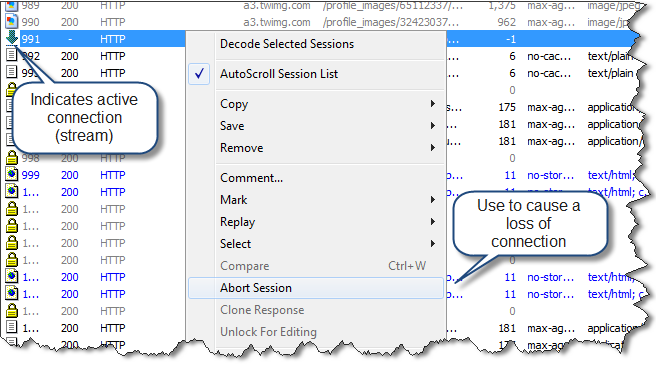Toggle AutoScroll Session List checkmark
The width and height of the screenshot is (661, 367).
pyautogui.click(x=199, y=74)
